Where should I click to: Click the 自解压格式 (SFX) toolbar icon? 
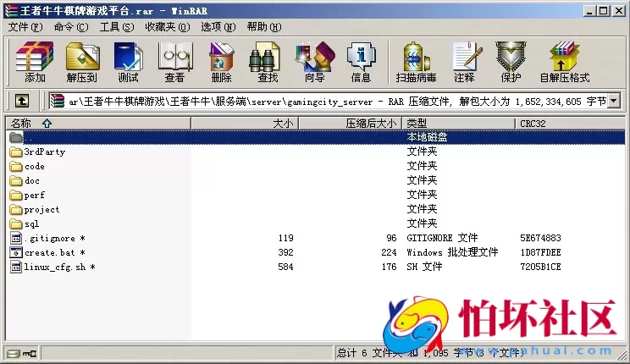click(x=565, y=57)
